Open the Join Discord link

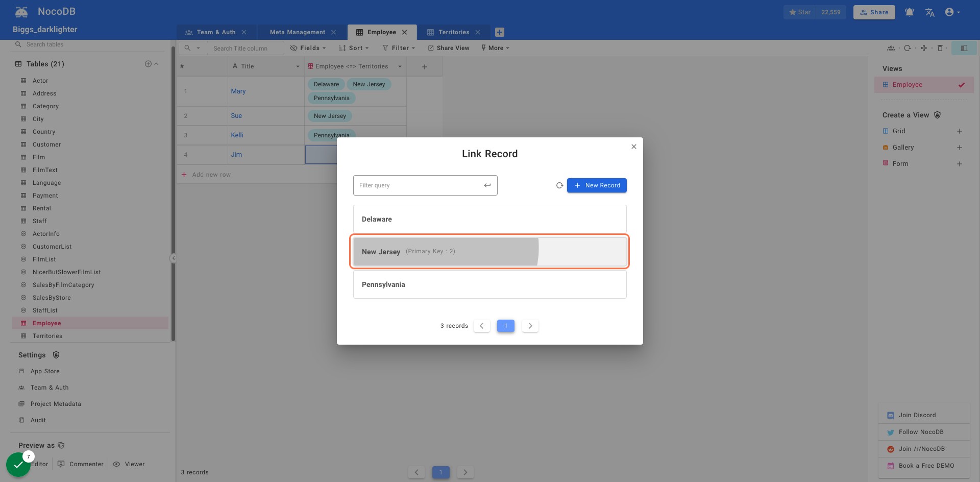coord(924,415)
